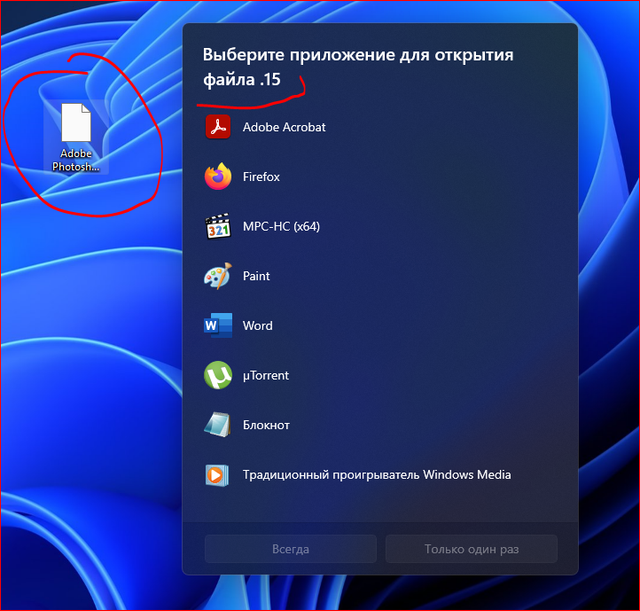
Task: Pick the Paint list entry label
Action: tap(256, 276)
